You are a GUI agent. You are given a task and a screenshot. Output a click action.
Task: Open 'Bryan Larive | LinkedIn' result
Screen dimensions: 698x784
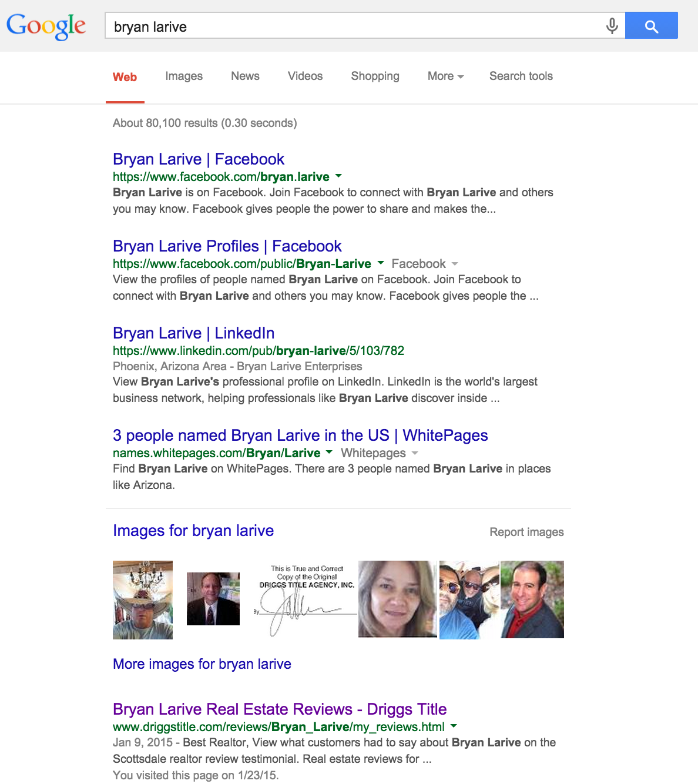193,333
